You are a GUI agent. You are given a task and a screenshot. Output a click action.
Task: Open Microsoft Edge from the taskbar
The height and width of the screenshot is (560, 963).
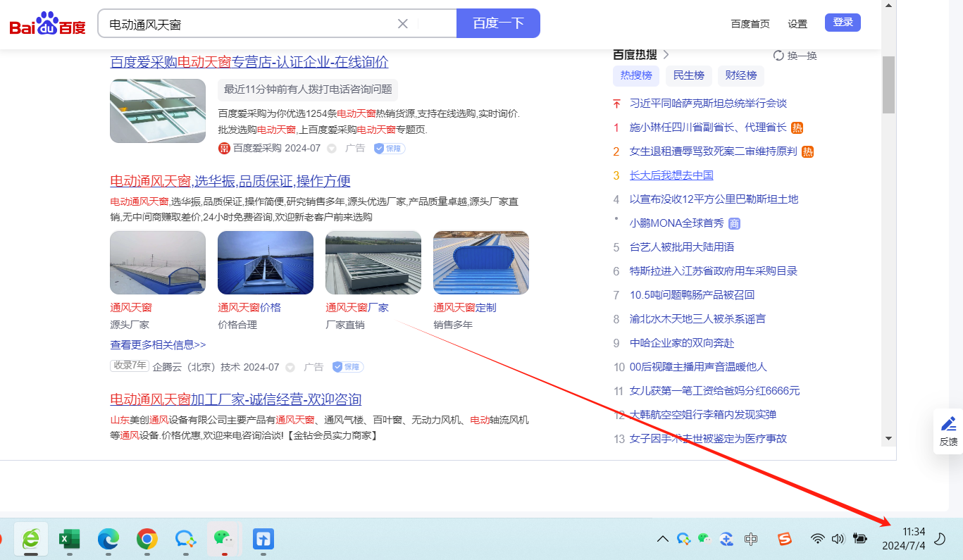point(108,540)
